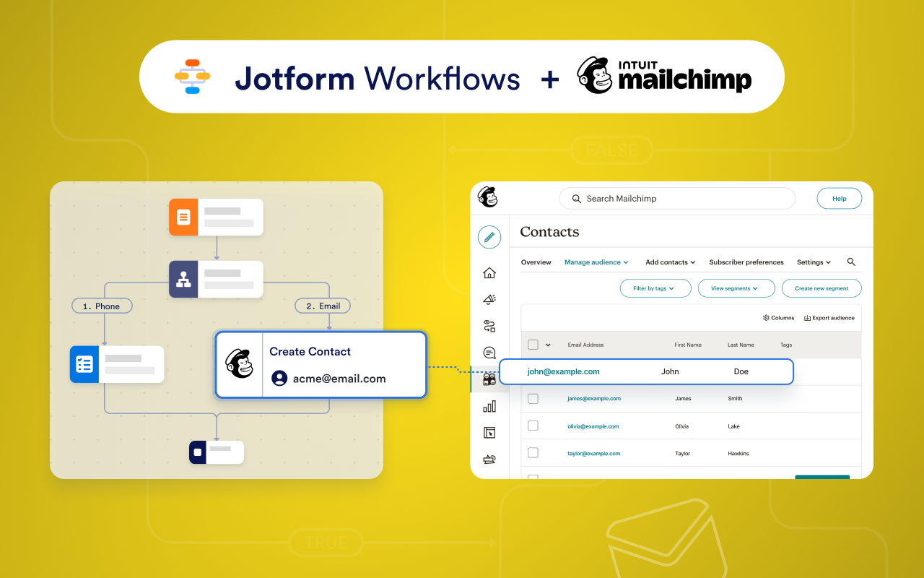
Task: Click the Search Mailchimp input field
Action: pyautogui.click(x=677, y=199)
